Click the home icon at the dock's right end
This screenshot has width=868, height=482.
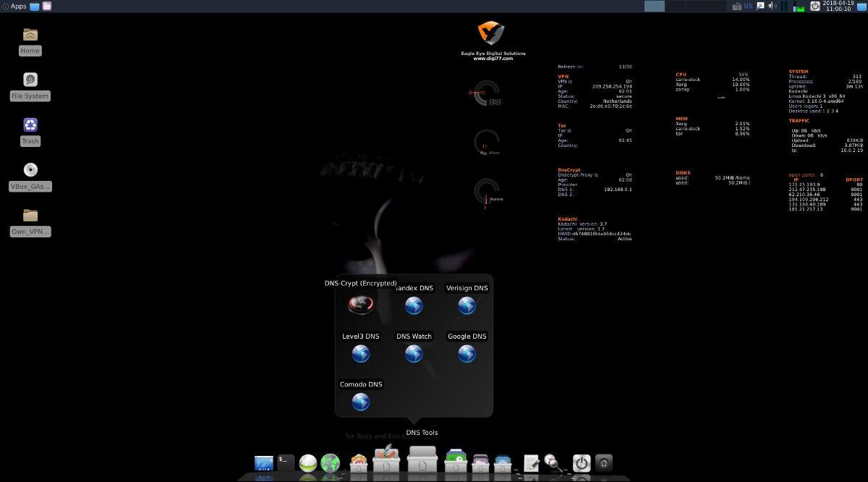tap(603, 462)
